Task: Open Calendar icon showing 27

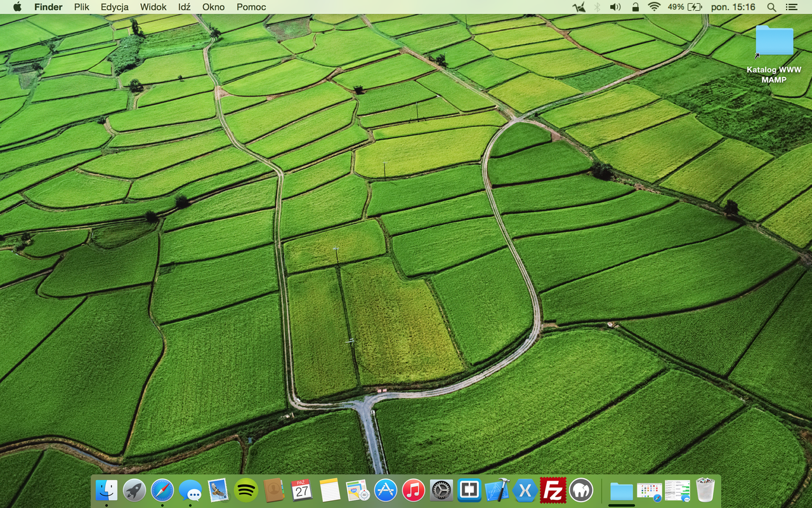Action: (x=302, y=490)
